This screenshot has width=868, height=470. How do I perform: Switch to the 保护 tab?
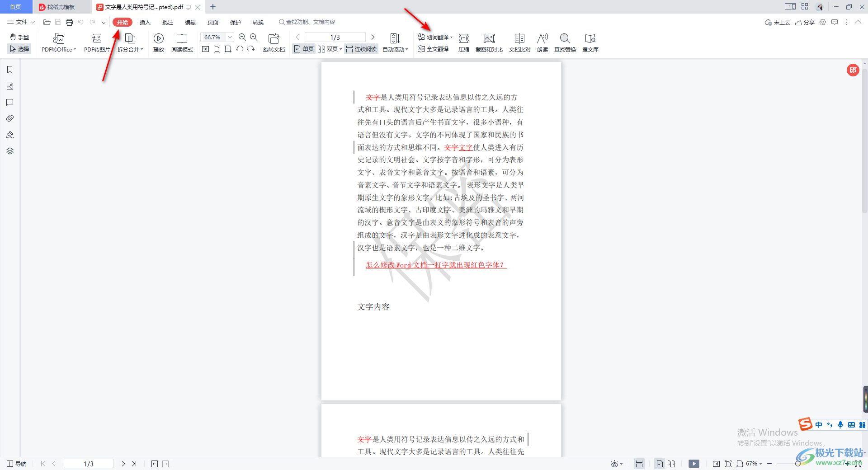(236, 22)
